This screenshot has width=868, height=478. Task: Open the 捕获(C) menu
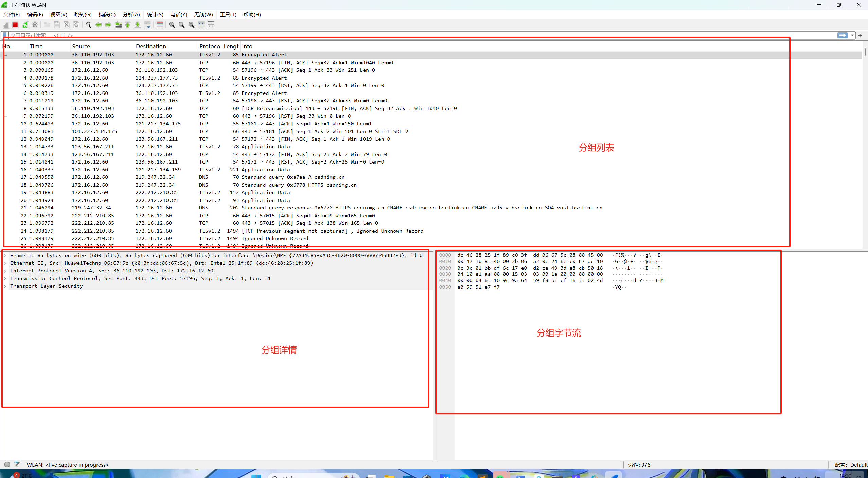(x=107, y=15)
